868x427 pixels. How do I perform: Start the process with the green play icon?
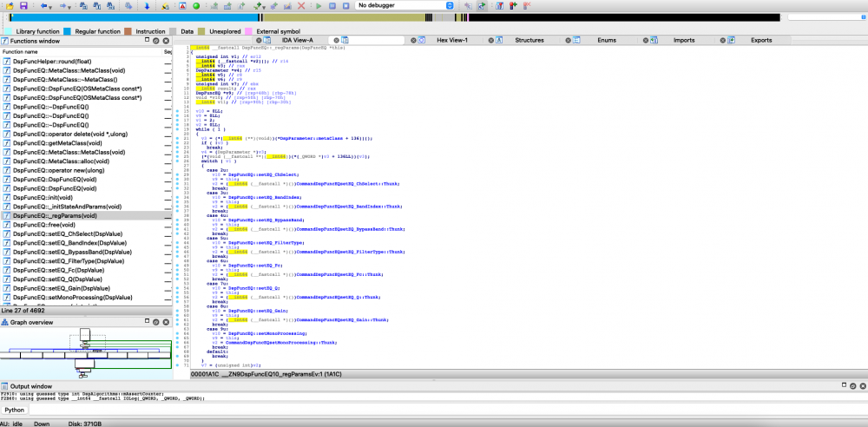(x=319, y=5)
